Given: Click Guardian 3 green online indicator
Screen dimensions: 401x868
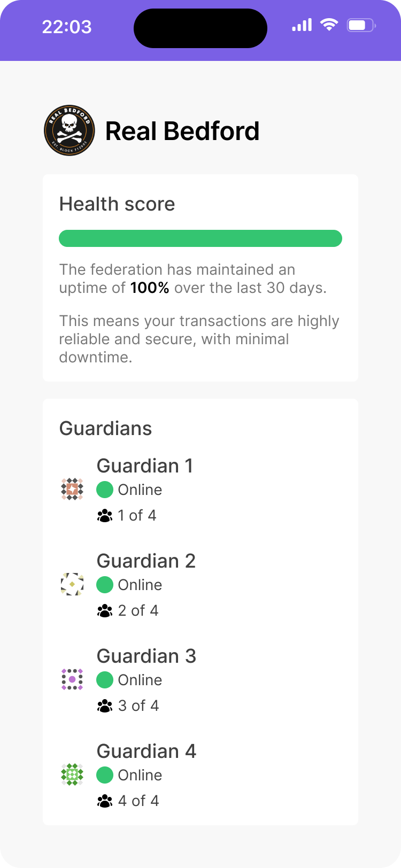Looking at the screenshot, I should [105, 680].
